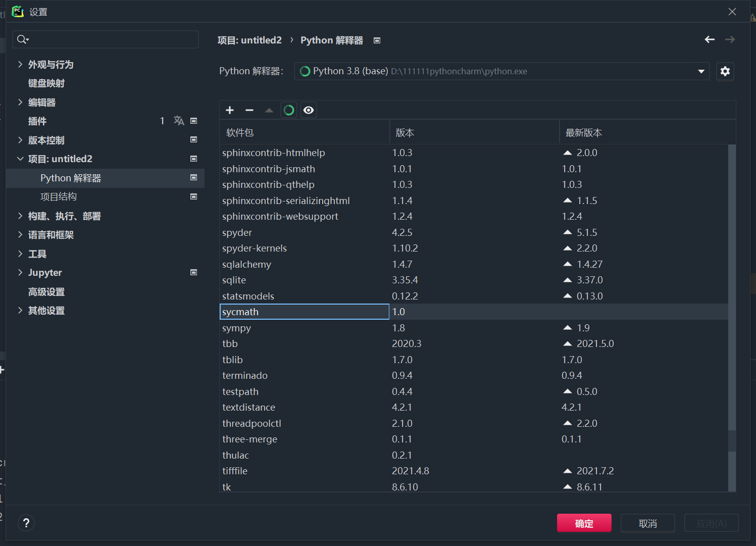Screen dimensions: 756x546
Task: Expand the 其他设置 section
Action: coord(20,310)
